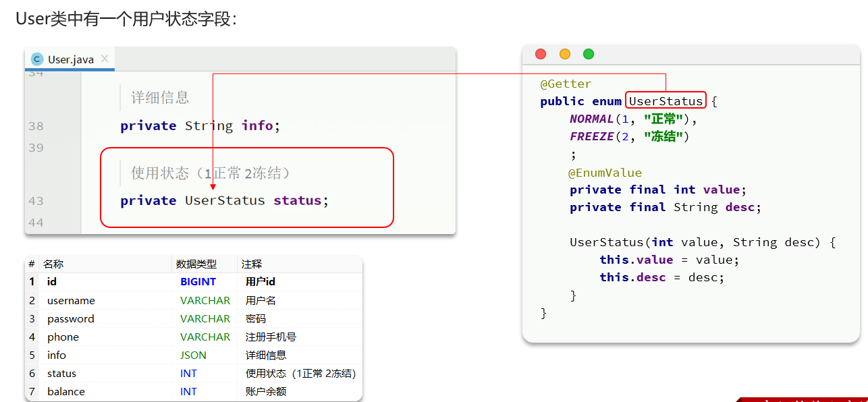Click the heading 'User类中有一个用户状态字段'
The height and width of the screenshot is (402, 868).
click(x=126, y=18)
